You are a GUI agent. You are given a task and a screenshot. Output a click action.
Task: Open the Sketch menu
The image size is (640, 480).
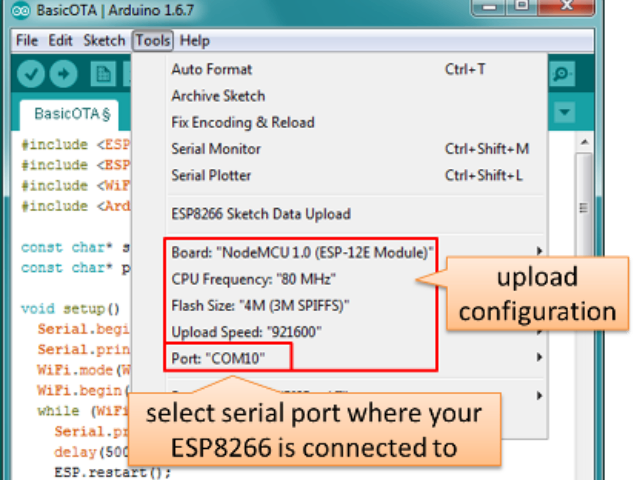pyautogui.click(x=104, y=41)
